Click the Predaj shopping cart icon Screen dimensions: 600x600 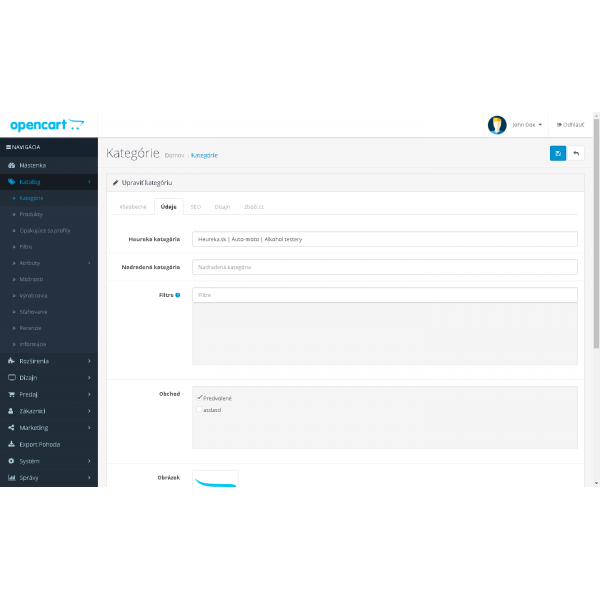[x=11, y=394]
